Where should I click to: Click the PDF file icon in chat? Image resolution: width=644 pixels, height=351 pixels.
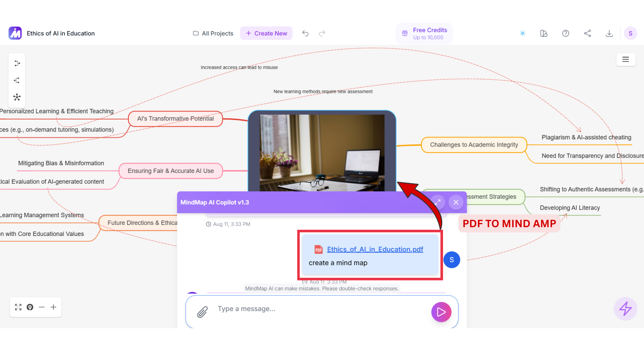(318, 249)
